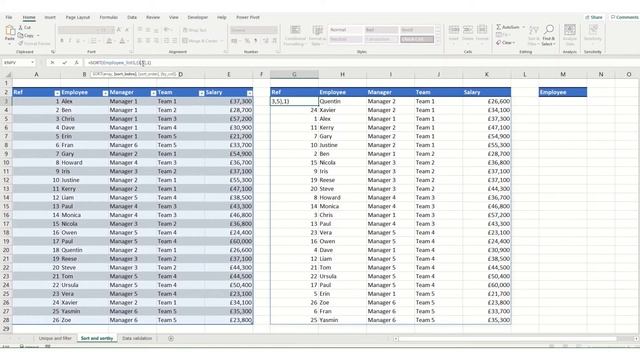Image resolution: width=640 pixels, height=360 pixels.
Task: Open the Font Color swatch button
Action: (122, 41)
